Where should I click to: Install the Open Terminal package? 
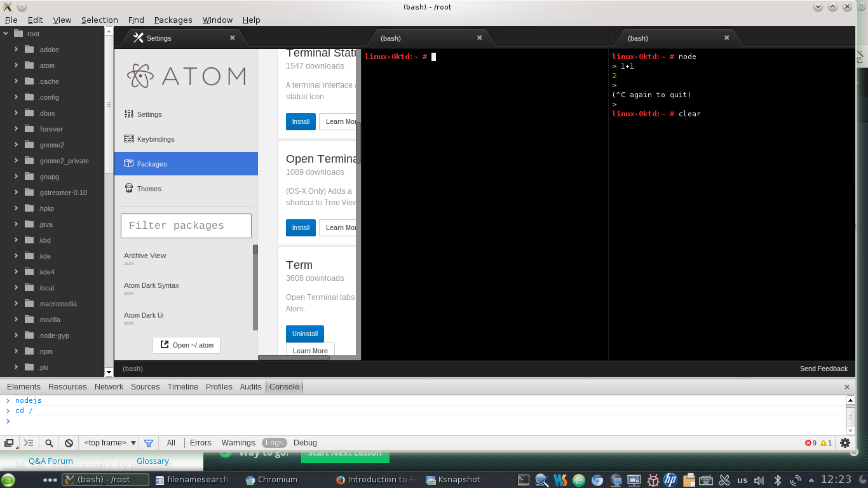pyautogui.click(x=301, y=227)
